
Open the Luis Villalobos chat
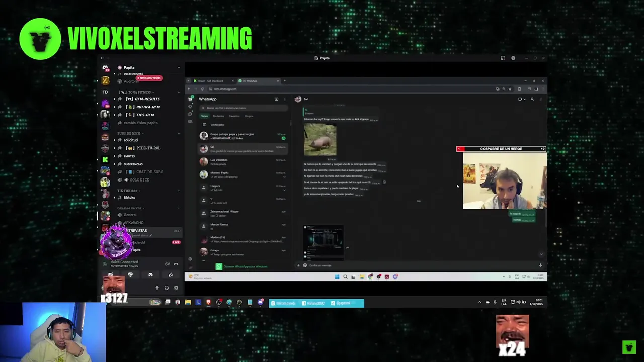point(244,162)
